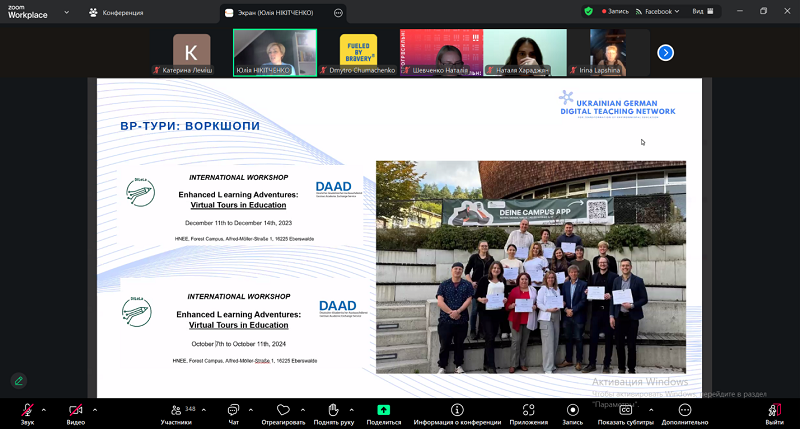Click the green annotation pencil icon
800x429 pixels.
(18, 380)
